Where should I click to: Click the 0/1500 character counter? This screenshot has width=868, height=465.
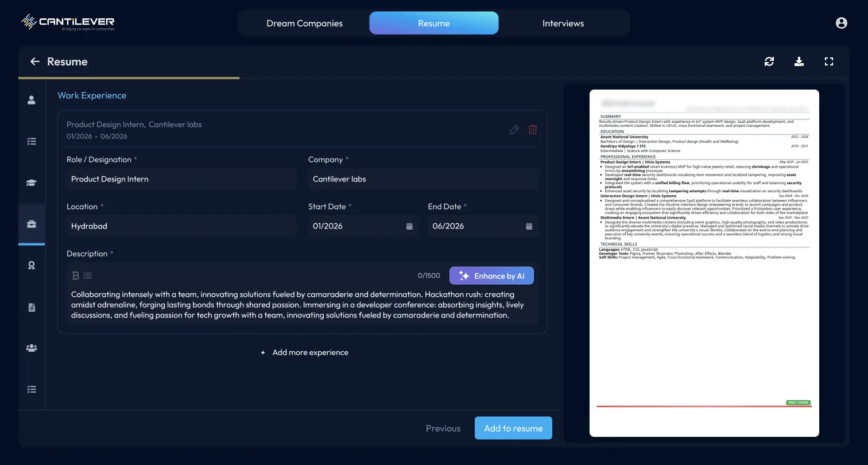tap(429, 276)
